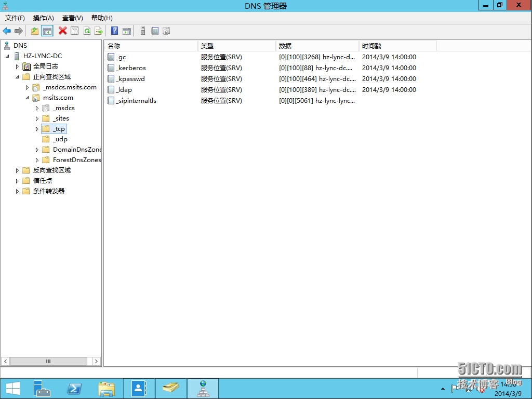Select the _sipinternaltls record icon

[111, 100]
